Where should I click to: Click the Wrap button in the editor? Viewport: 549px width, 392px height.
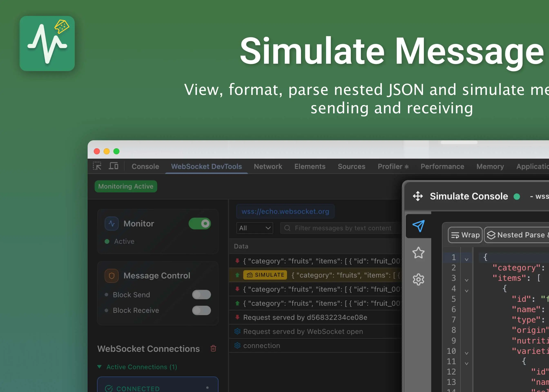[x=465, y=235]
